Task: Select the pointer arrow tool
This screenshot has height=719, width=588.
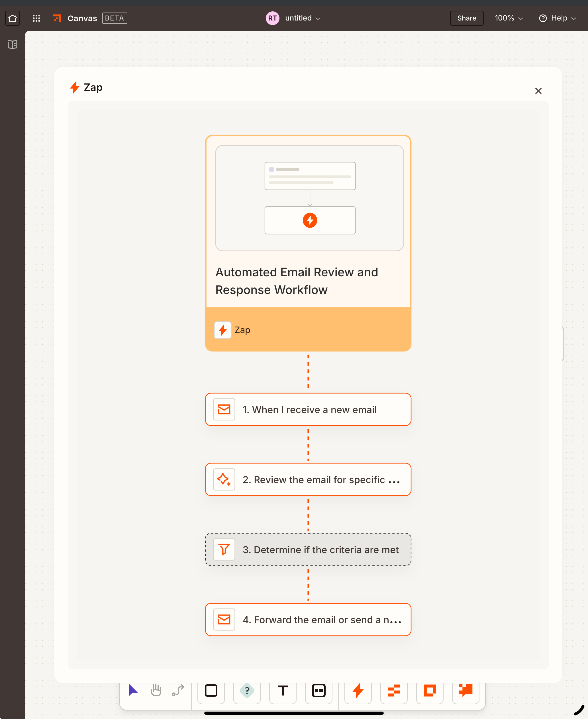Action: pyautogui.click(x=133, y=690)
